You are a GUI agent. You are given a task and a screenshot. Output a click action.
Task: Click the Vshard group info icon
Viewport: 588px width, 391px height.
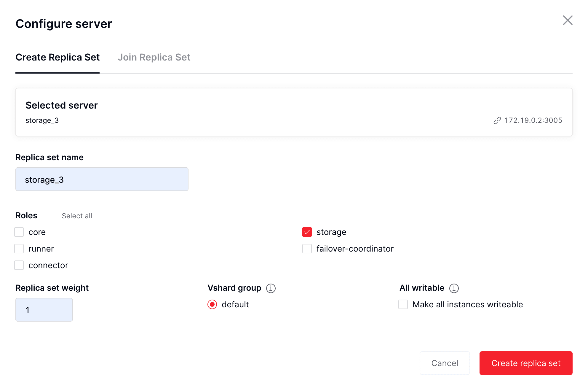(x=271, y=288)
